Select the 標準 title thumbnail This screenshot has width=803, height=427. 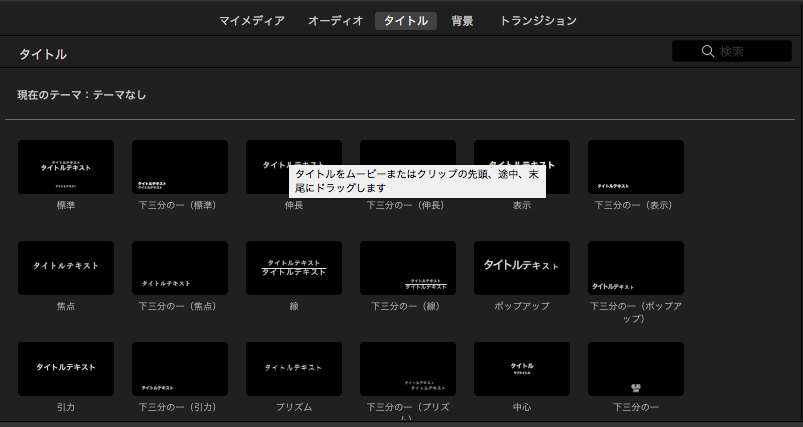(66, 167)
